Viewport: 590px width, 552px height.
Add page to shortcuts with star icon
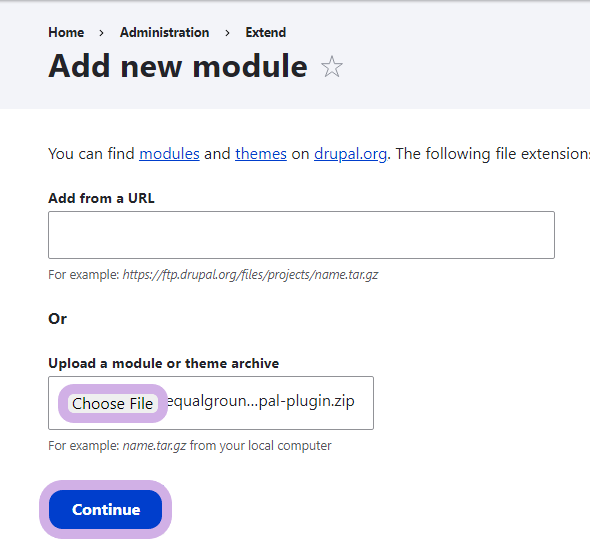click(332, 67)
